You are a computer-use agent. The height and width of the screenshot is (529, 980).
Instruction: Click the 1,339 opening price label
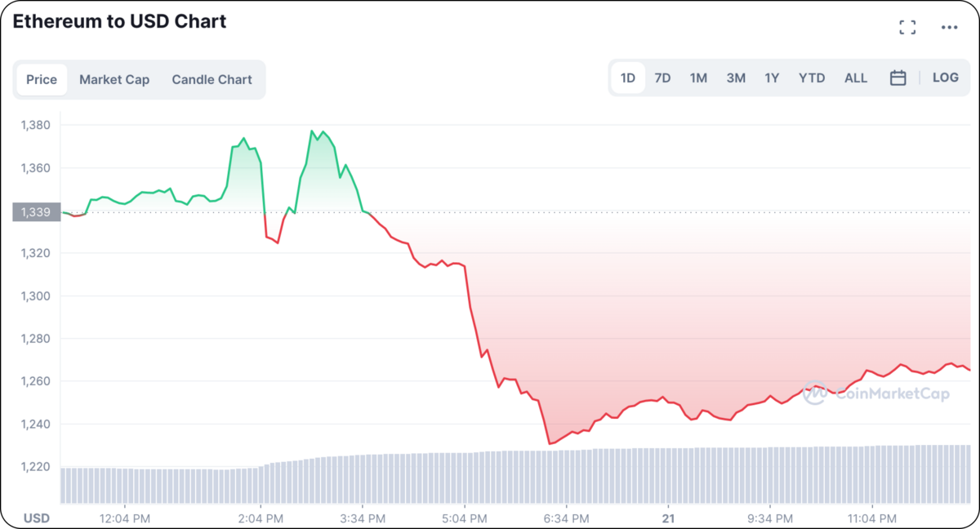pos(36,212)
